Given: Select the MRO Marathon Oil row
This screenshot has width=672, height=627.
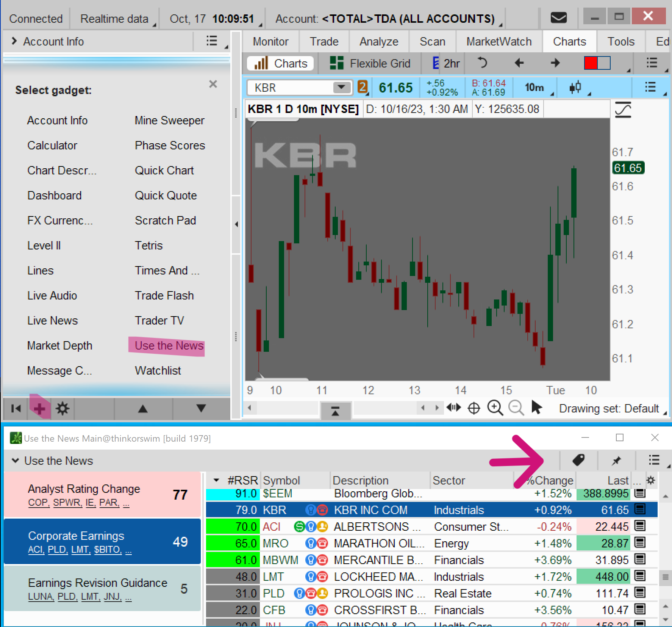Looking at the screenshot, I should 432,543.
